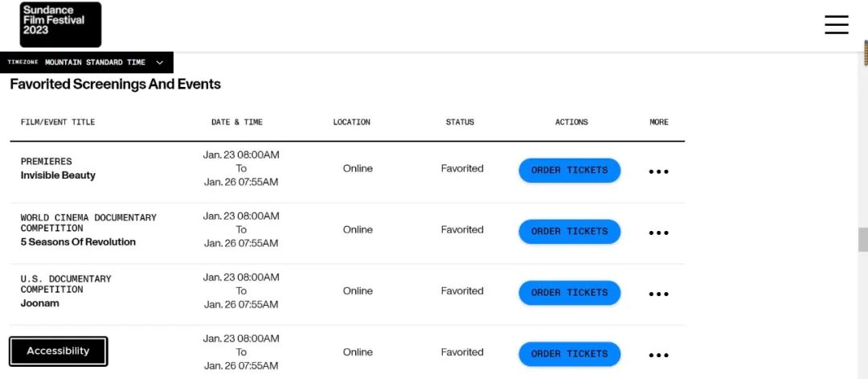This screenshot has width=868, height=379.
Task: Order tickets for 5 Seasons Of Revolution
Action: coord(569,232)
